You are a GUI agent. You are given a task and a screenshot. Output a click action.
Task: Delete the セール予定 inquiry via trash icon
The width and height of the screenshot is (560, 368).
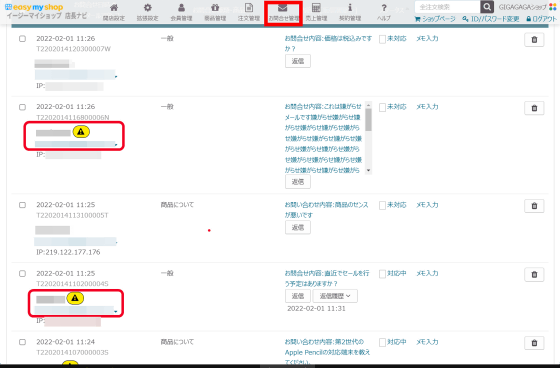click(534, 274)
